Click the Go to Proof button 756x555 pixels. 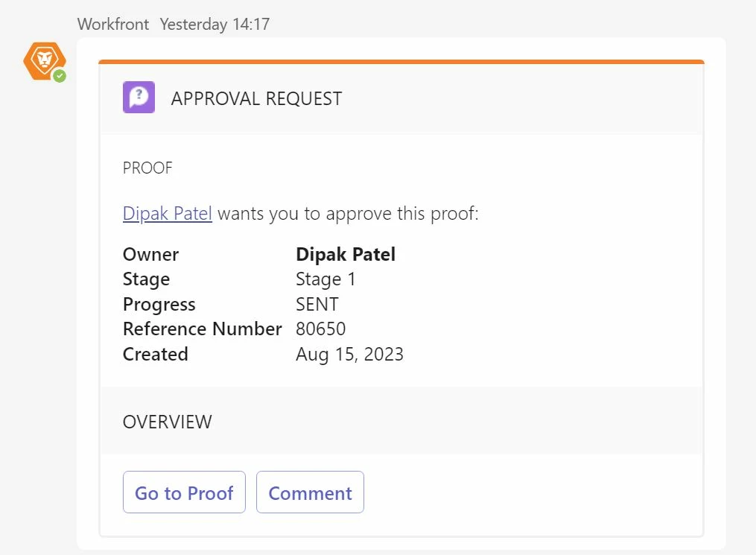pyautogui.click(x=184, y=492)
